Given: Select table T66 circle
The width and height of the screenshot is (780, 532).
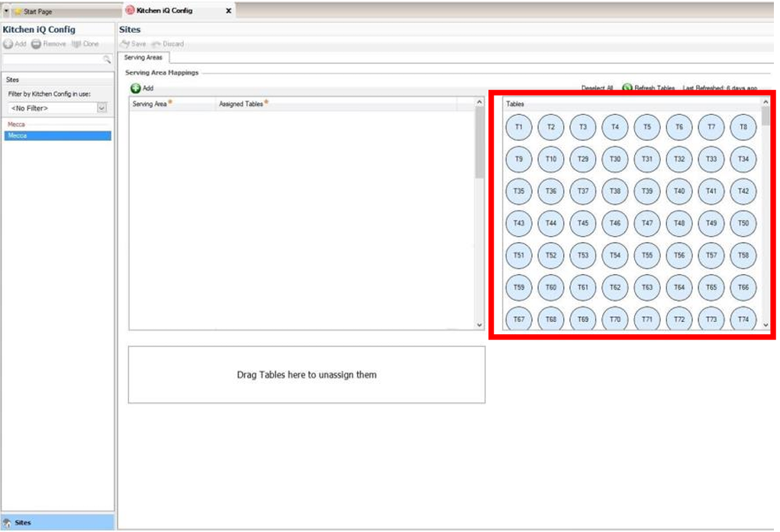Looking at the screenshot, I should coord(743,287).
